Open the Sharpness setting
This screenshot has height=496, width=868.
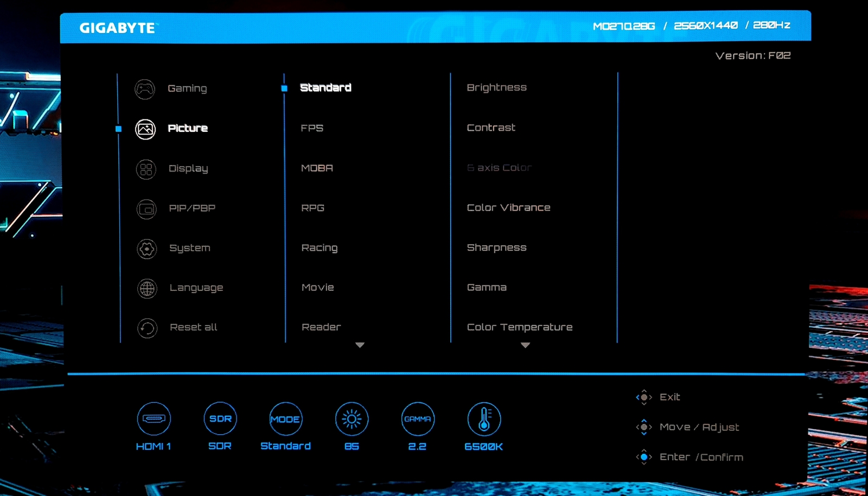[497, 248]
